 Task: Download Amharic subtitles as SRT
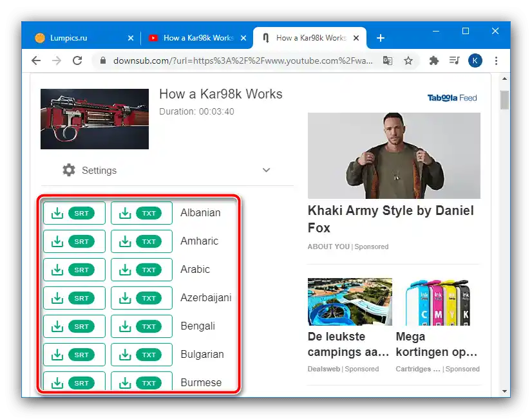click(x=74, y=241)
